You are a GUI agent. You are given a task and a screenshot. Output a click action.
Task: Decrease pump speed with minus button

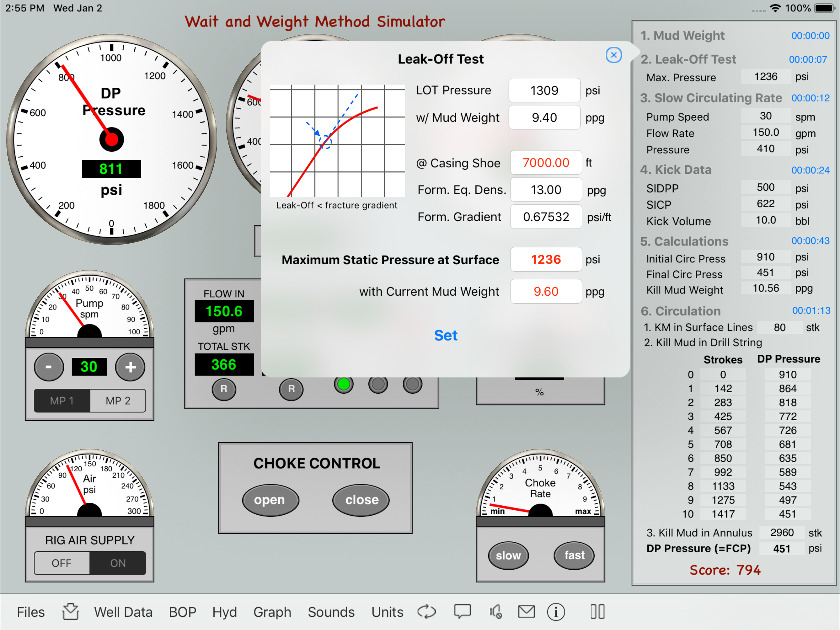pyautogui.click(x=49, y=367)
